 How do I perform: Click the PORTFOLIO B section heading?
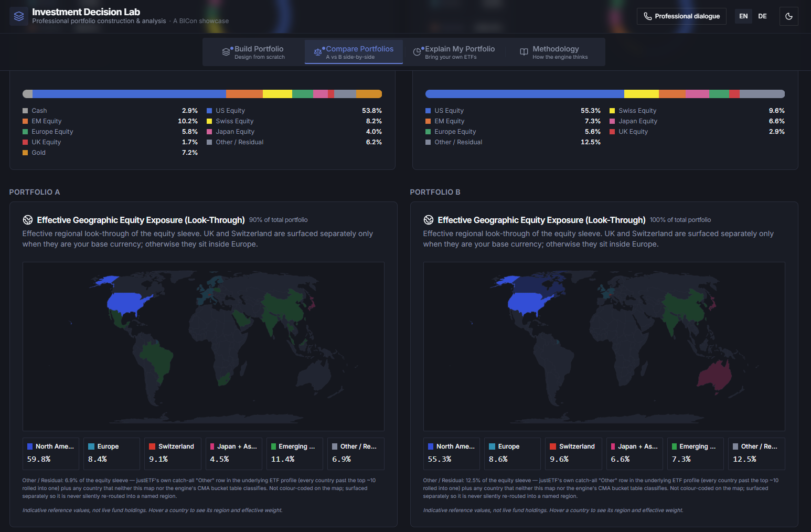pos(435,192)
